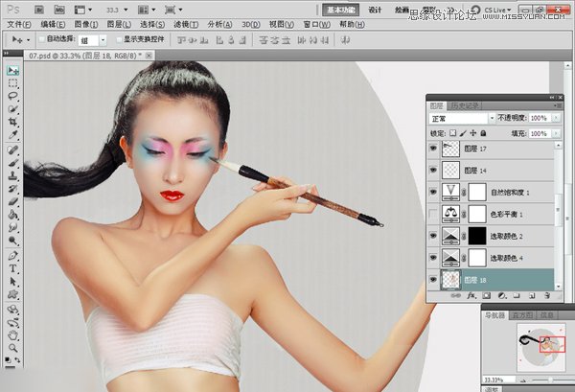
Task: Select the Move tool in the toolbox
Action: (12, 70)
